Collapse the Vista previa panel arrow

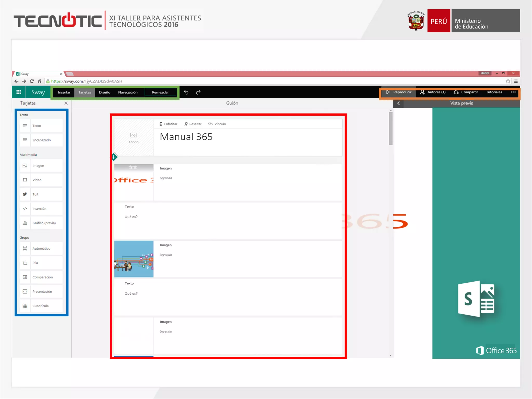(x=398, y=103)
